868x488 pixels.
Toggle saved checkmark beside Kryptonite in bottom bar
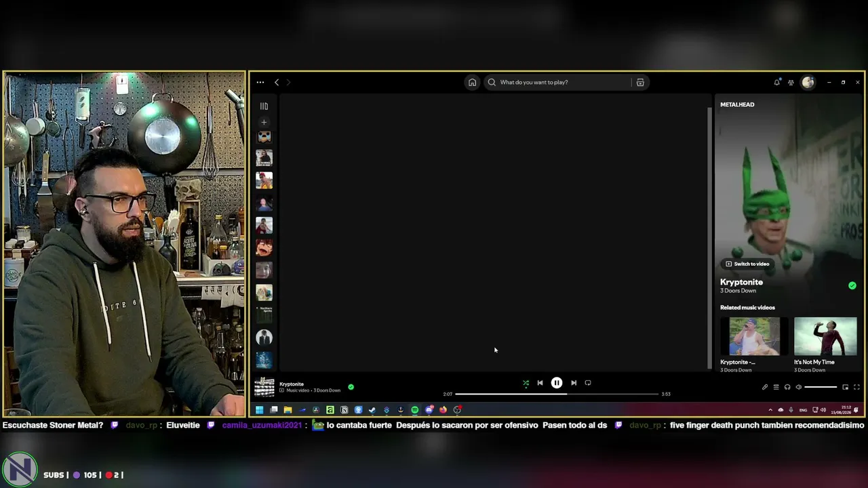(351, 387)
